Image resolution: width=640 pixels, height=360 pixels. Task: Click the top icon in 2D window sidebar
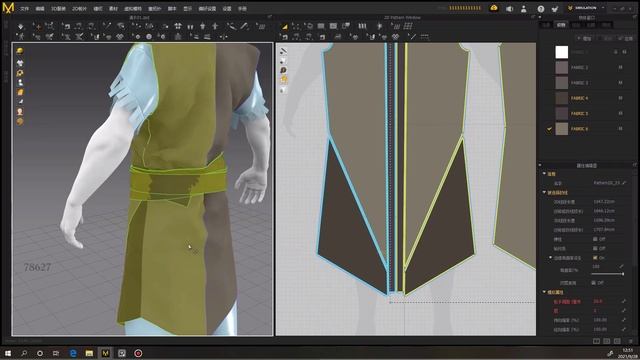pyautogui.click(x=283, y=51)
